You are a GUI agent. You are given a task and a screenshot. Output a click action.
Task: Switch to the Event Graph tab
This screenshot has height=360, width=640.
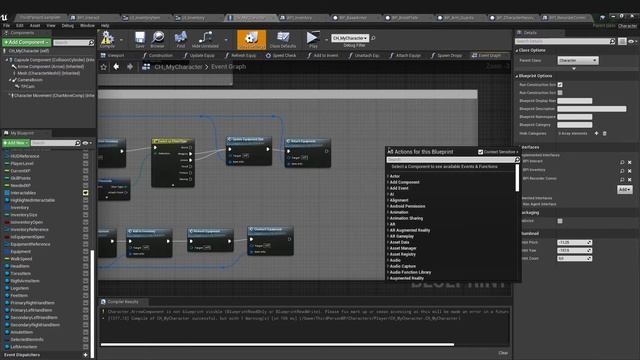point(487,55)
